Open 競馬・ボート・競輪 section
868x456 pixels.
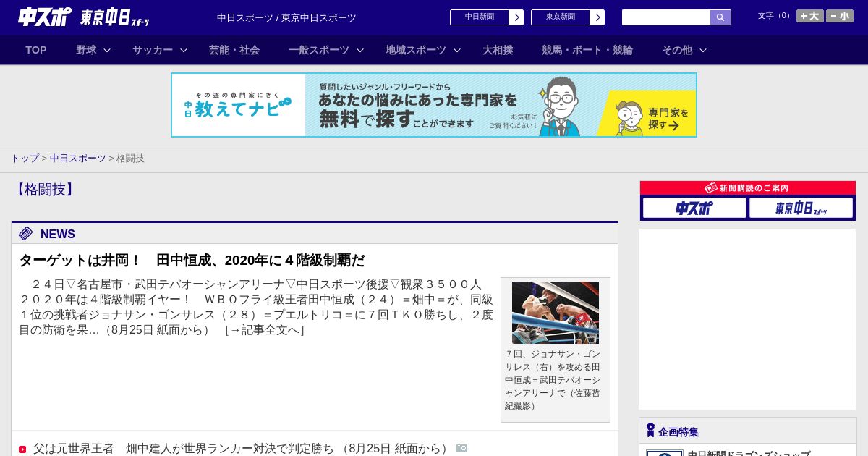click(587, 50)
